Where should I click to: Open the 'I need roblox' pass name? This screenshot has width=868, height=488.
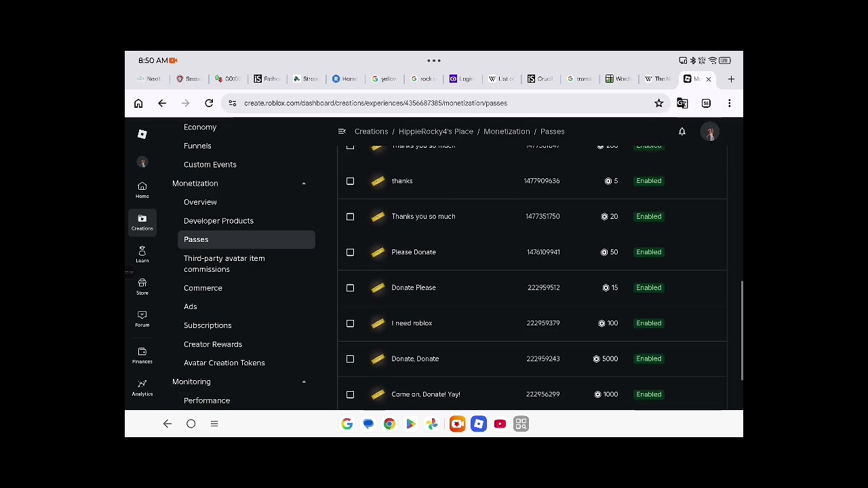[x=412, y=323]
